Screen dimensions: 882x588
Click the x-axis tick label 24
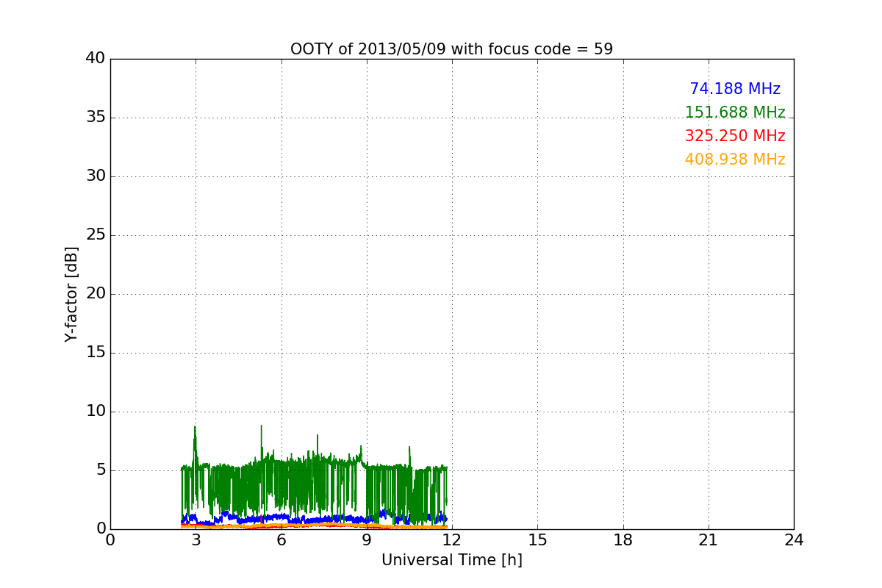pos(794,540)
